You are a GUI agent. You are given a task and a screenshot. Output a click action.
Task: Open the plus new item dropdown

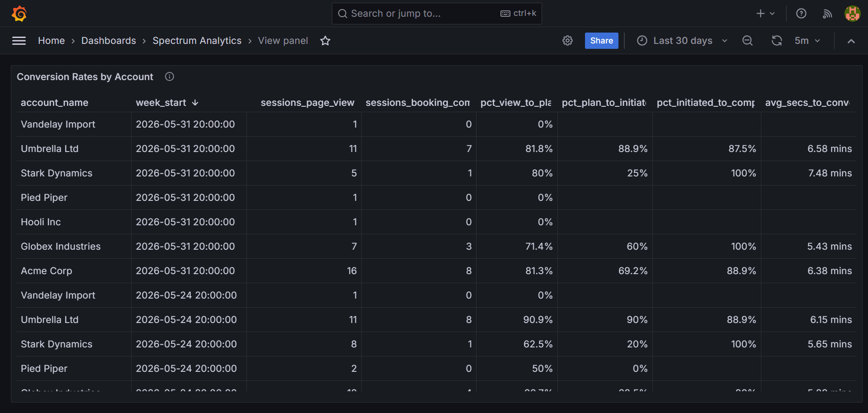766,14
